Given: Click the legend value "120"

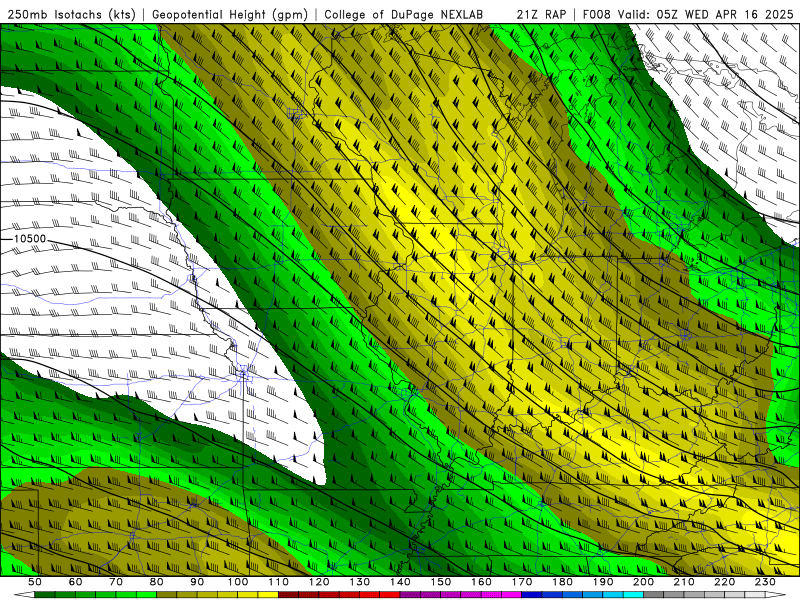Looking at the screenshot, I should click(x=319, y=582).
